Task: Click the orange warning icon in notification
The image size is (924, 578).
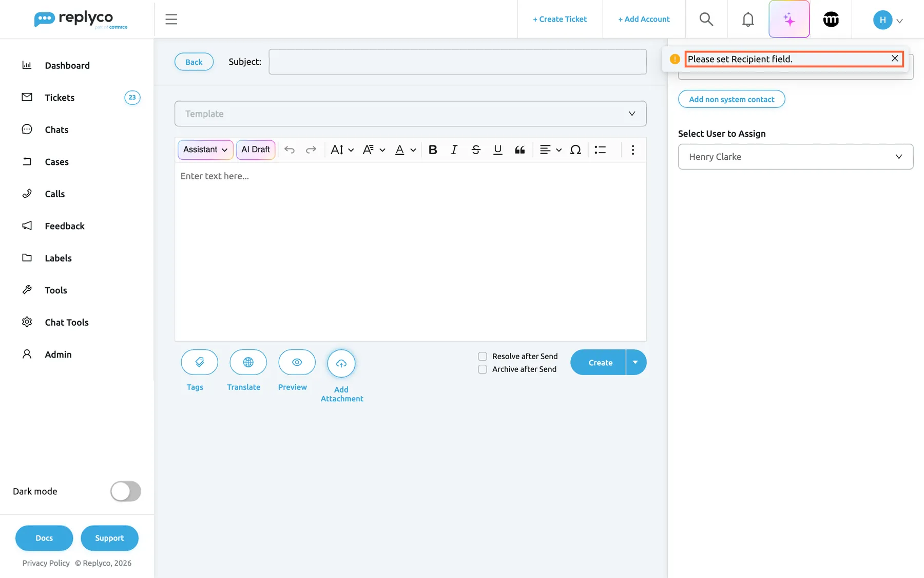Action: [x=675, y=59]
